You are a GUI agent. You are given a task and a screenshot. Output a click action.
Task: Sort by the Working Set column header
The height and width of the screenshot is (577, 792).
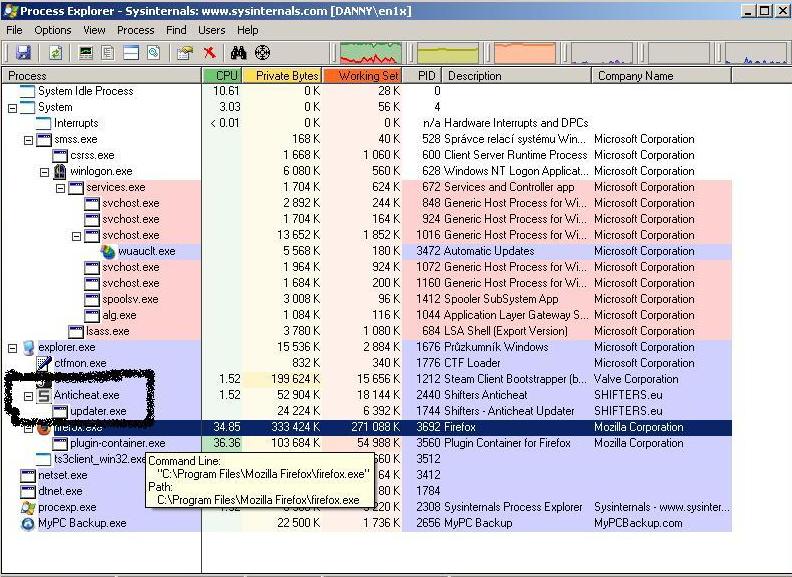(x=362, y=76)
